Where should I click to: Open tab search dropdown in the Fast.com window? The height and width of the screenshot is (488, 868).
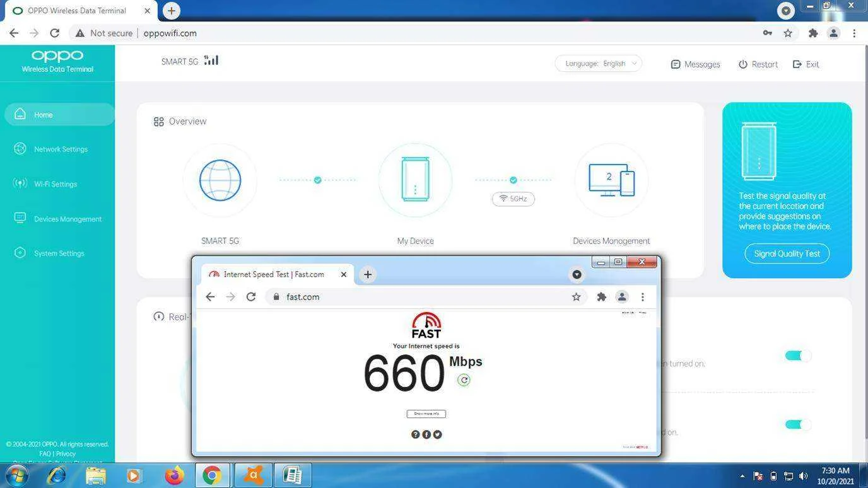click(x=577, y=274)
